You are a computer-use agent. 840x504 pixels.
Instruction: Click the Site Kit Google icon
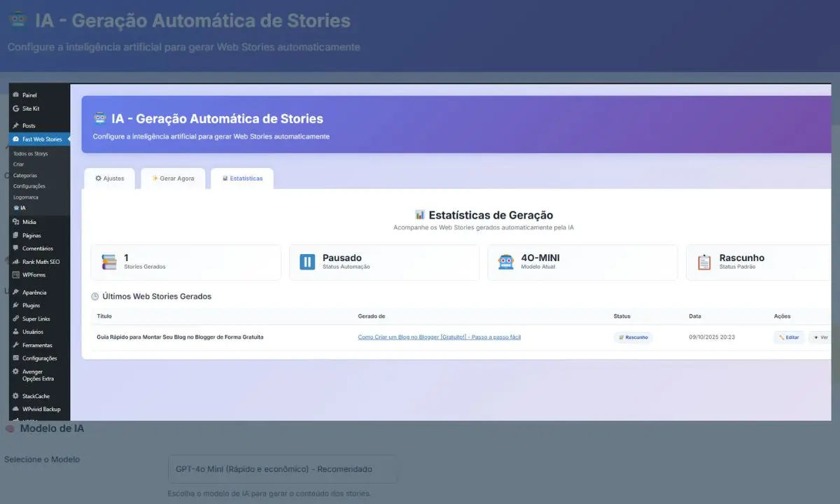point(16,108)
